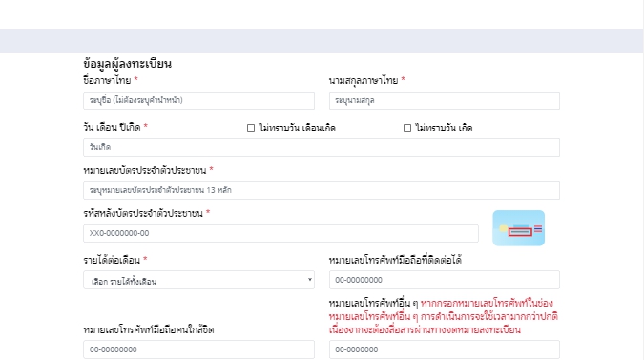The height and width of the screenshot is (360, 644).
Task: Tick the ไม่ทราบวัน เกิด checkbox
Action: [407, 128]
